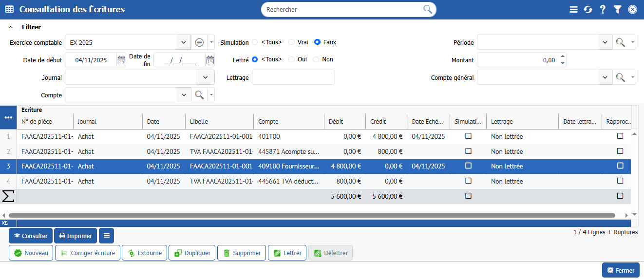The height and width of the screenshot is (279, 644).
Task: Click the Compte column header
Action: [268, 122]
